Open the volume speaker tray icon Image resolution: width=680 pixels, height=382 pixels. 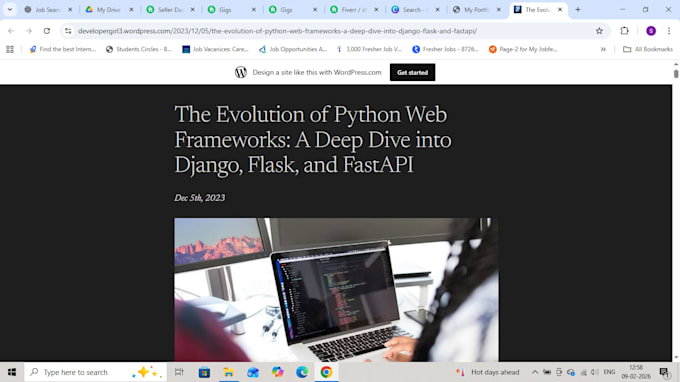point(595,372)
